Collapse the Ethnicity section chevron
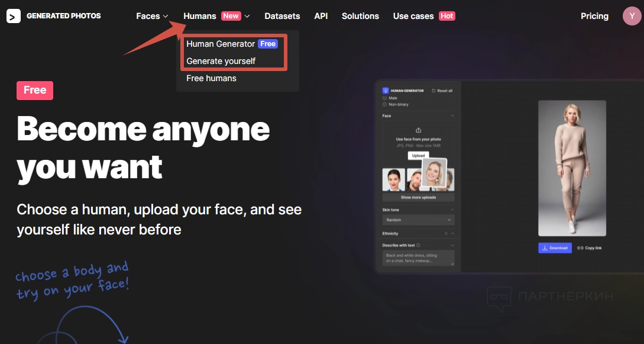Screen dimensions: 644x344 pyautogui.click(x=452, y=233)
